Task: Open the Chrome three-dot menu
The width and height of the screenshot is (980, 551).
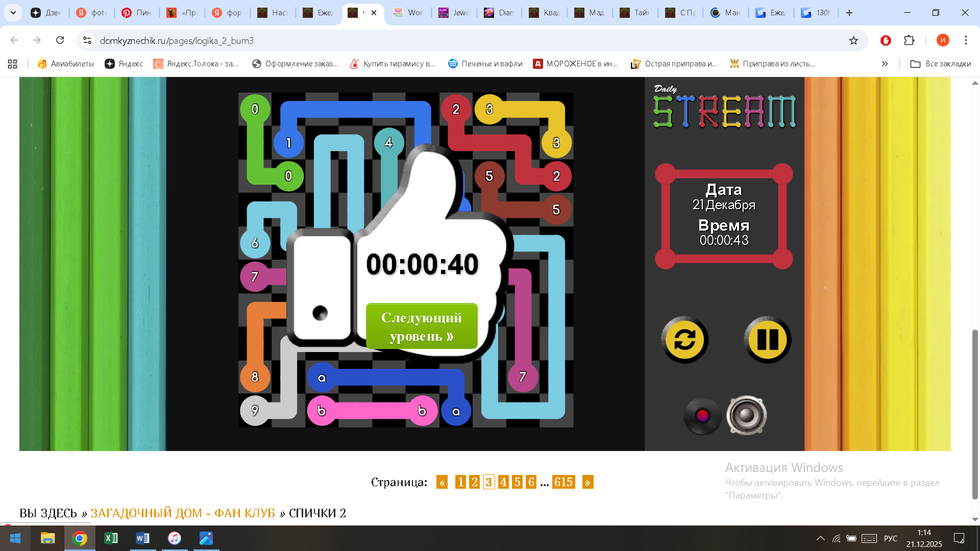Action: (966, 40)
